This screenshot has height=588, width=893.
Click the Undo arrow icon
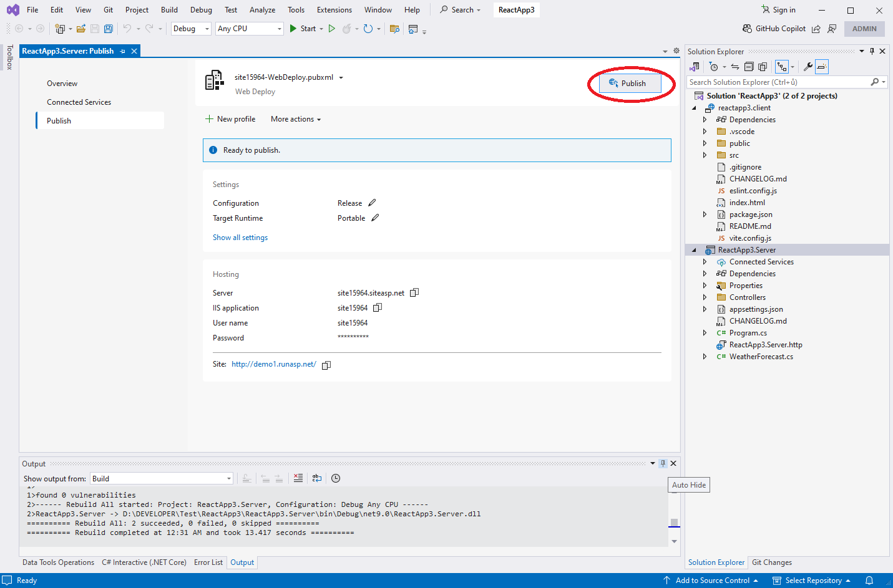[127, 29]
